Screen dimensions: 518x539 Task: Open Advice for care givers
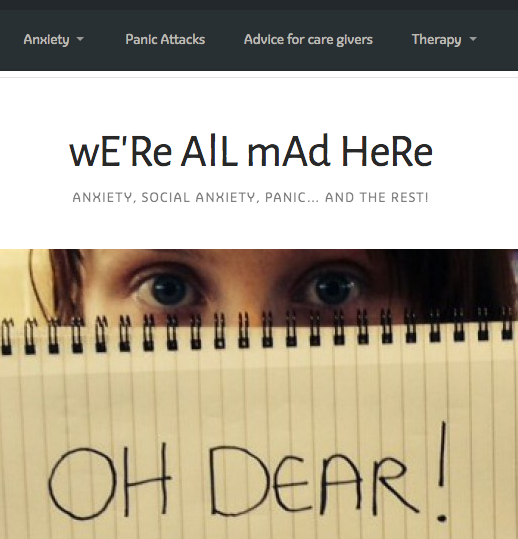(x=308, y=40)
